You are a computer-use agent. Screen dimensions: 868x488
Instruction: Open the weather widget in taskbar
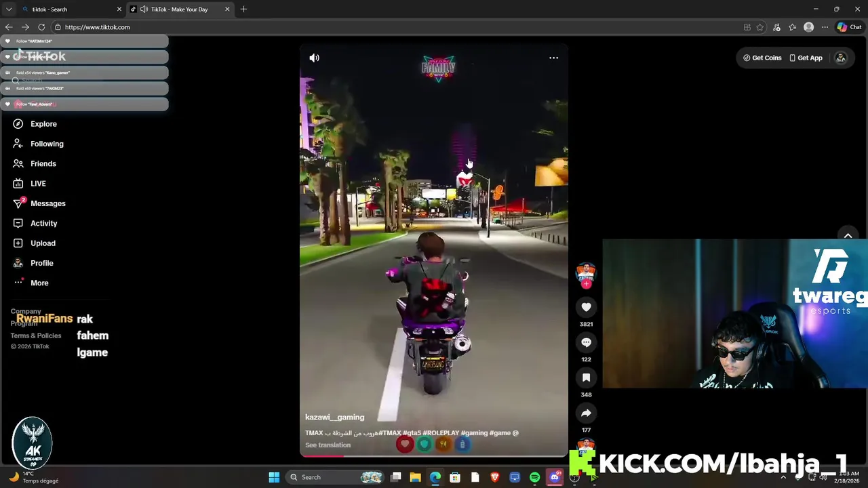34,477
